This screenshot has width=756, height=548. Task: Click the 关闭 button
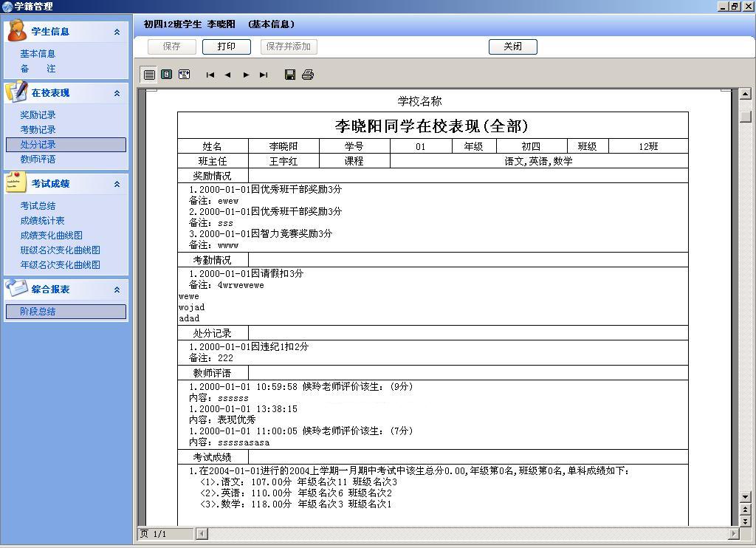(512, 47)
